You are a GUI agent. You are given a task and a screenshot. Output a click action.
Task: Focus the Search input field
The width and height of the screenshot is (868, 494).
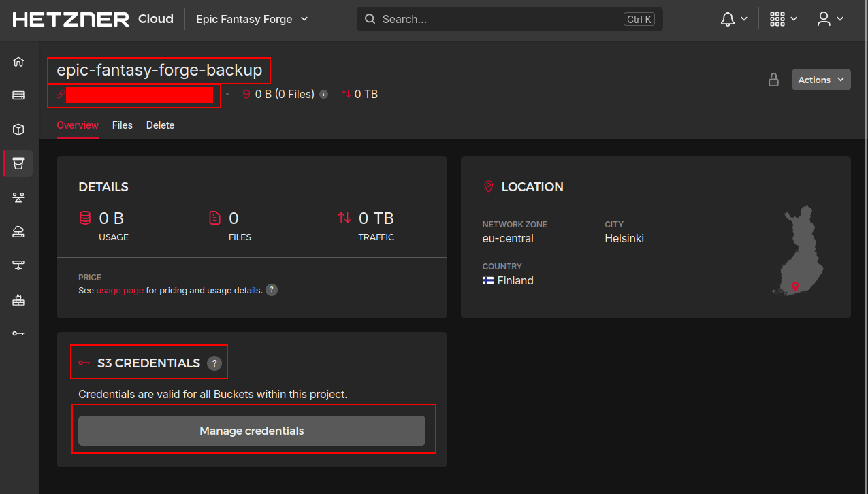coord(510,19)
